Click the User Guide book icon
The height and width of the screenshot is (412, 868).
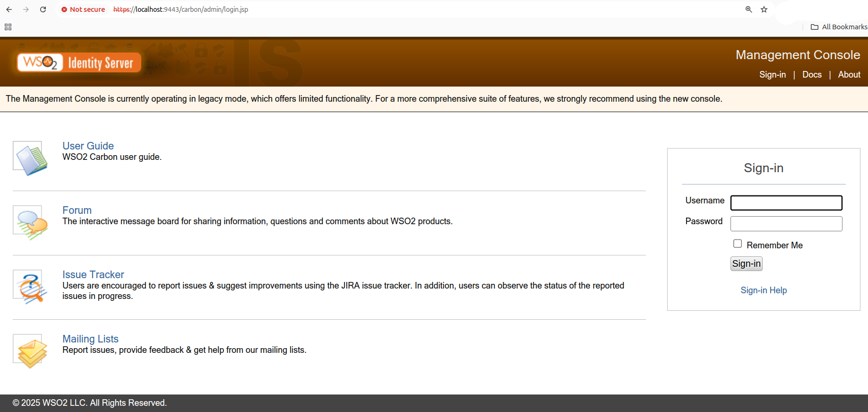point(30,159)
